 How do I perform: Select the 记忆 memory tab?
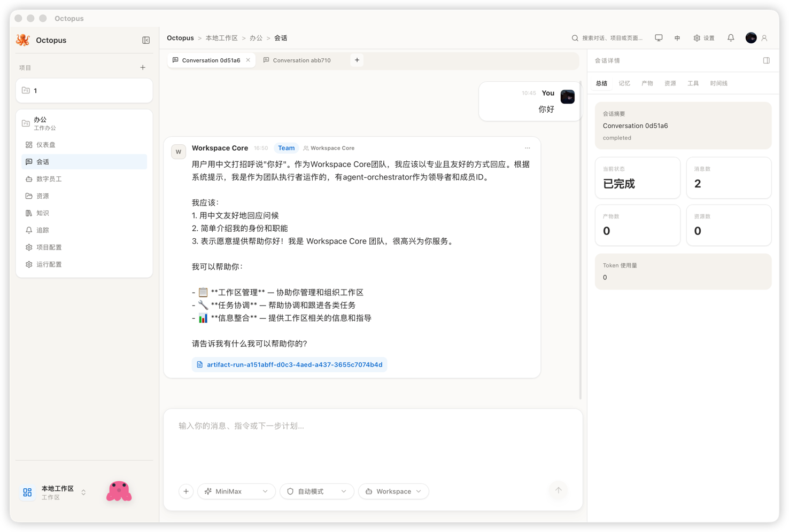[x=624, y=83]
